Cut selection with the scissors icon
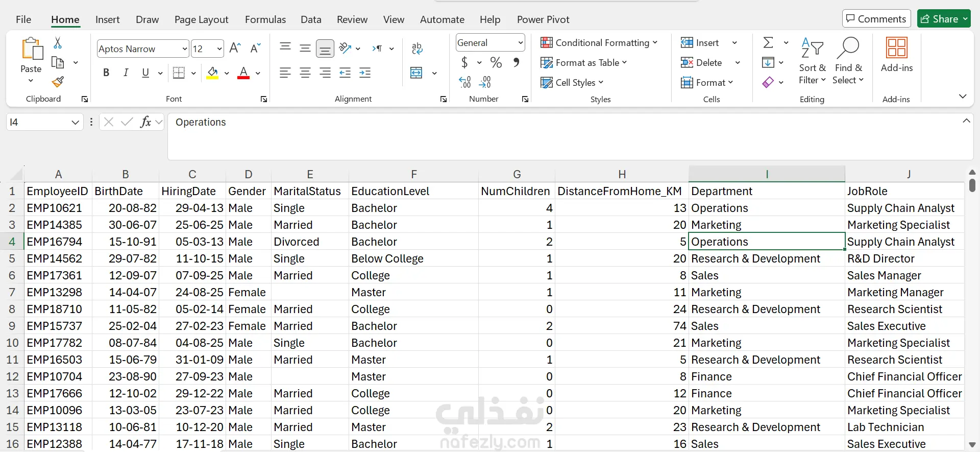Image resolution: width=980 pixels, height=452 pixels. pos(58,43)
